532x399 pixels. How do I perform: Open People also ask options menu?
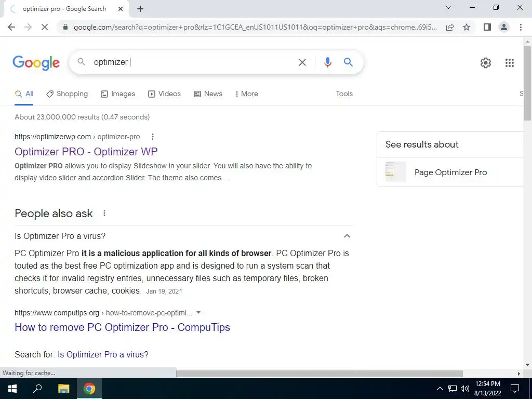(x=104, y=213)
